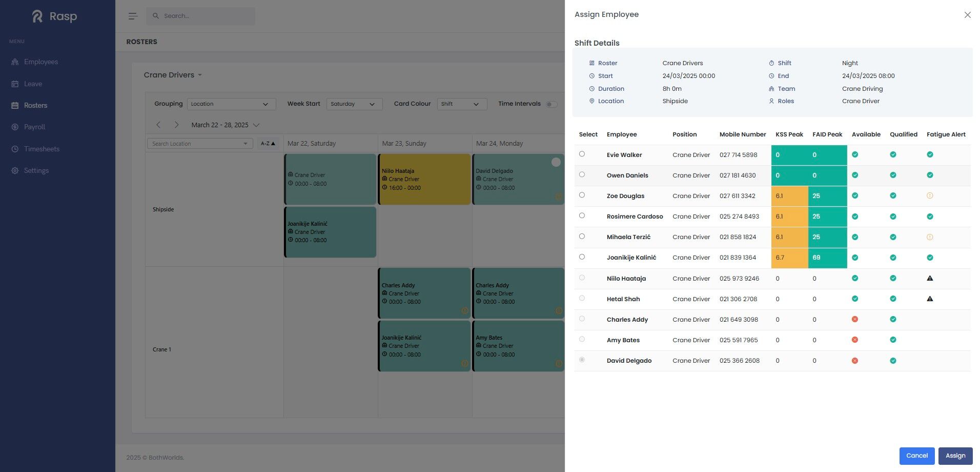980x472 pixels.
Task: Click the hamburger menu icon
Action: (133, 16)
